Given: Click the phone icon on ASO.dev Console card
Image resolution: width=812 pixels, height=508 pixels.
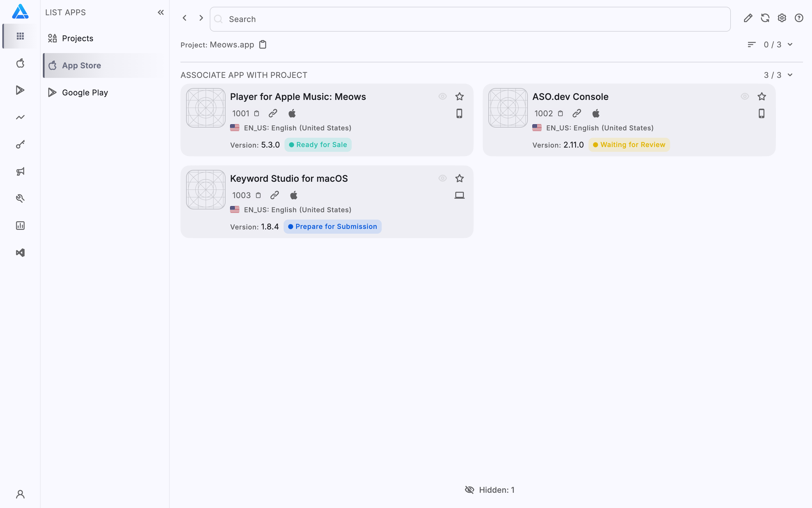Looking at the screenshot, I should click(762, 113).
